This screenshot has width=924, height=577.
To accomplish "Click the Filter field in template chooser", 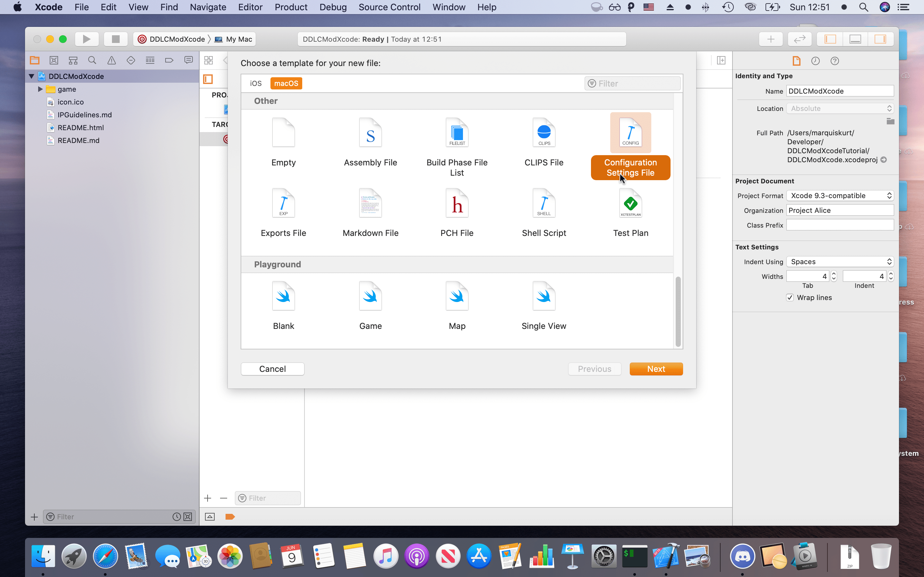I will pyautogui.click(x=633, y=82).
